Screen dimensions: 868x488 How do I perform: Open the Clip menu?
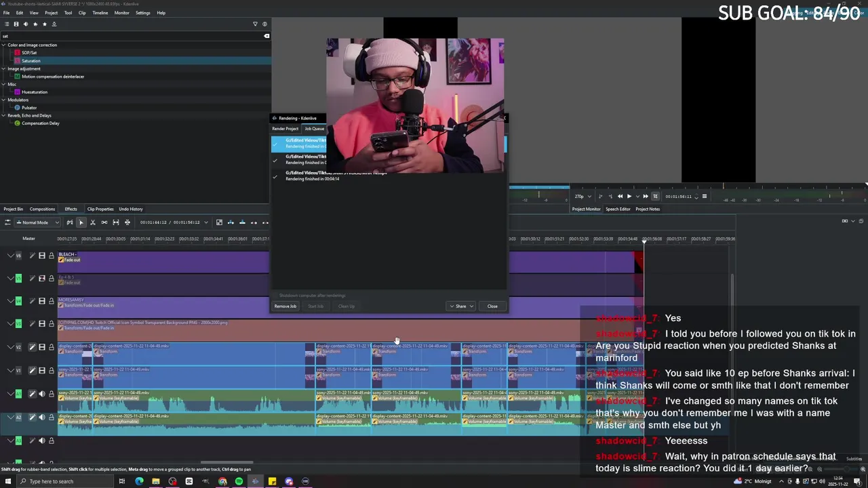pos(82,13)
